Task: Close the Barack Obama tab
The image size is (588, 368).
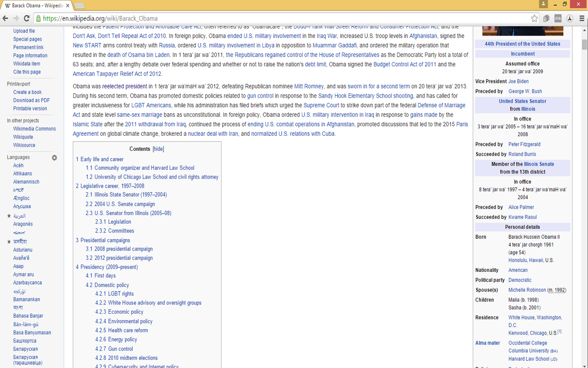Action: (x=67, y=6)
